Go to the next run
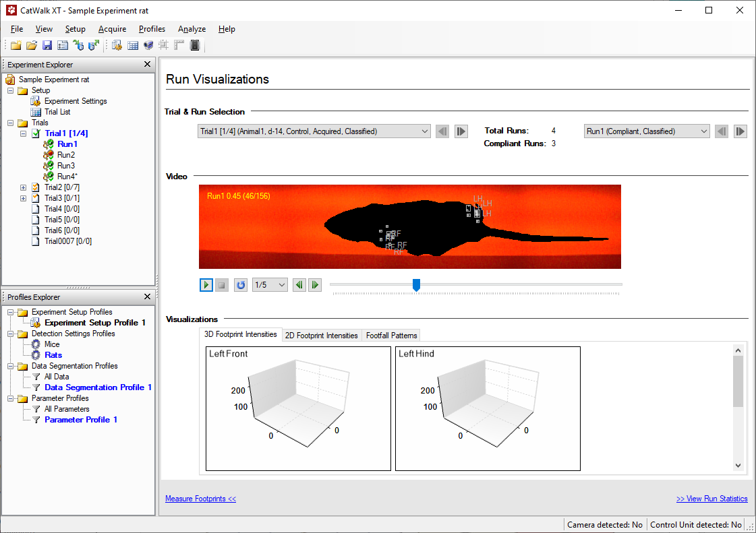Screen dimensions: 756x533 pos(740,131)
